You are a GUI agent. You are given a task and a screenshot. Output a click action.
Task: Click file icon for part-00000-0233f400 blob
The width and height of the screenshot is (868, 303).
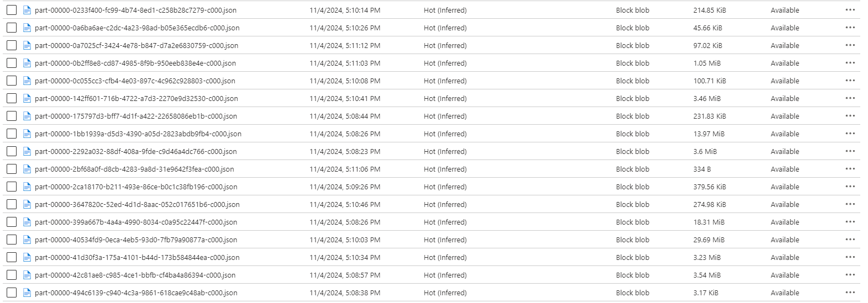tap(27, 10)
